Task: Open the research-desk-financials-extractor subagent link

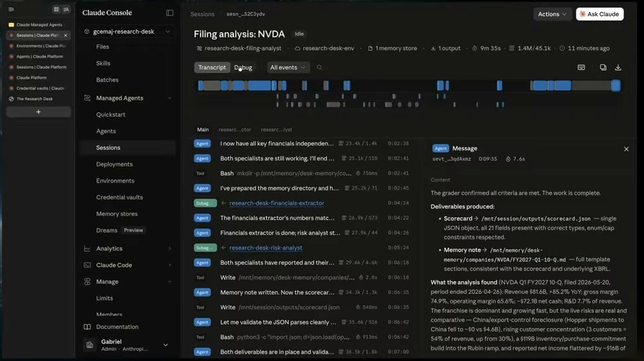Action: click(276, 203)
